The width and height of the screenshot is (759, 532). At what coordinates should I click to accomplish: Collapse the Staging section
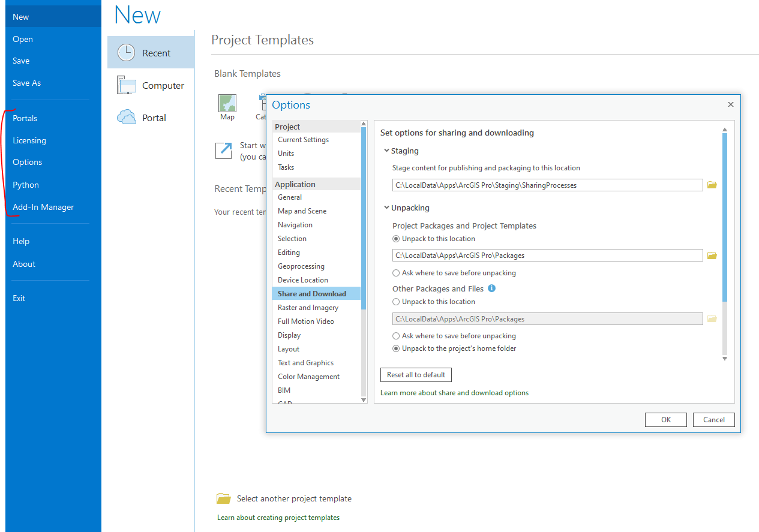(386, 151)
